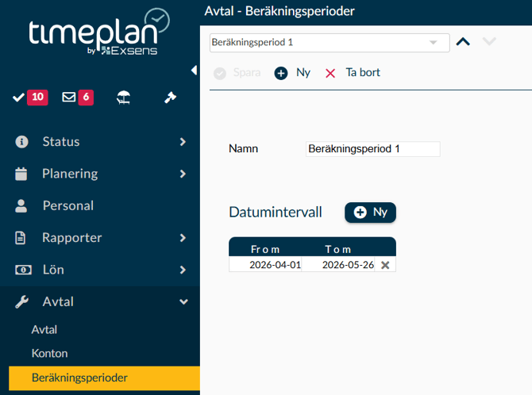The height and width of the screenshot is (395, 532).
Task: Click the gavel icon in sidebar
Action: [x=170, y=98]
